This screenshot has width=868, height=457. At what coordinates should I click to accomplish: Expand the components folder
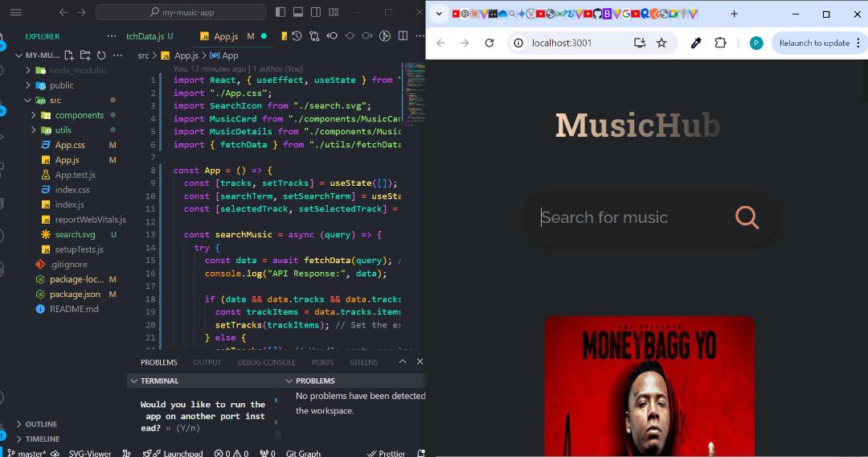pyautogui.click(x=33, y=115)
